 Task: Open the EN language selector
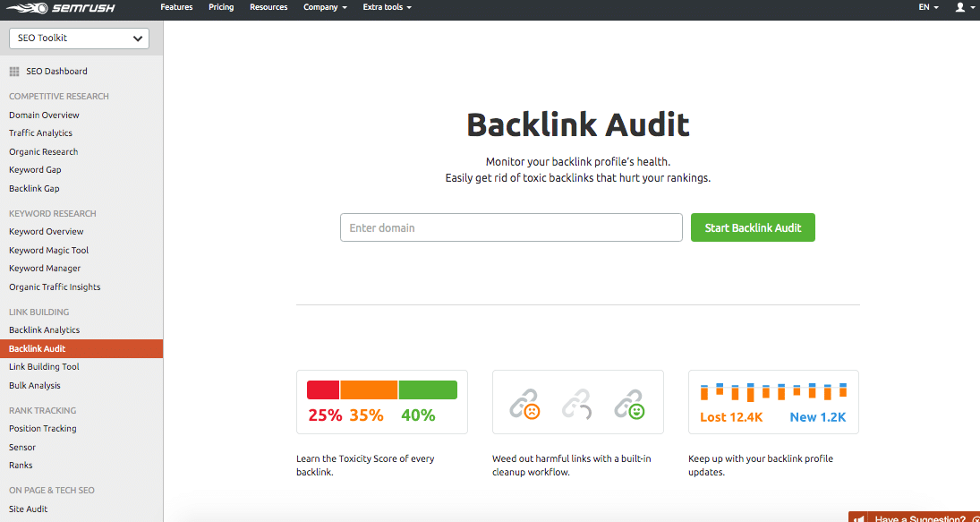pyautogui.click(x=928, y=7)
